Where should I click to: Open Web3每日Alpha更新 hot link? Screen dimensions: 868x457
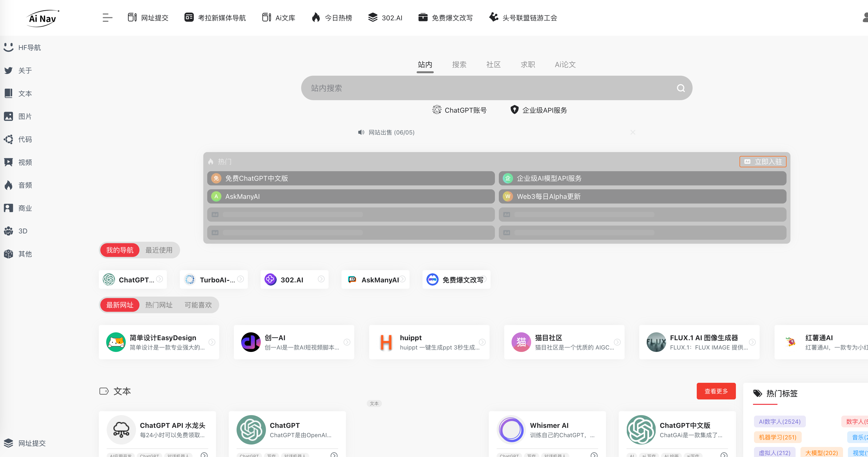coord(642,196)
